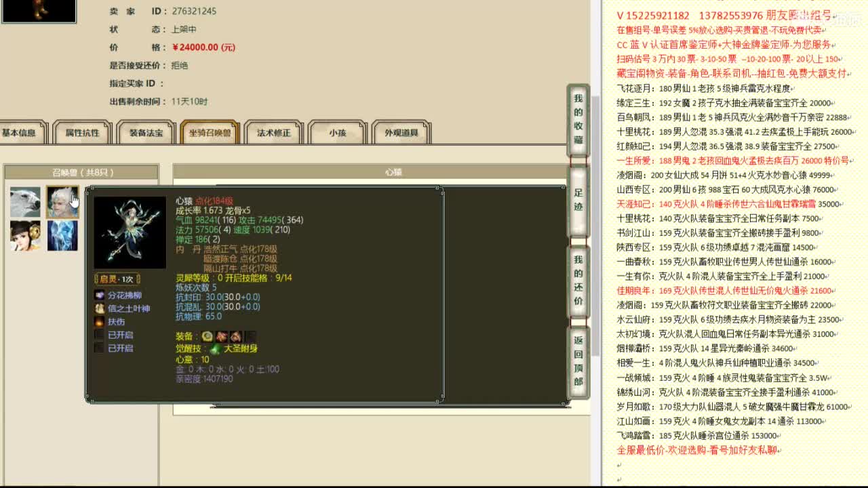
Task: Click the 陕西专区 159克火队 listing line
Action: coord(718,247)
